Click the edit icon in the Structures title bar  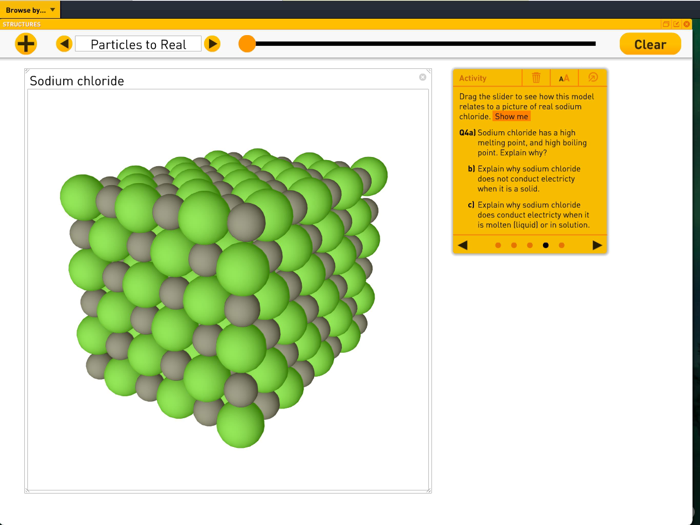(x=676, y=24)
